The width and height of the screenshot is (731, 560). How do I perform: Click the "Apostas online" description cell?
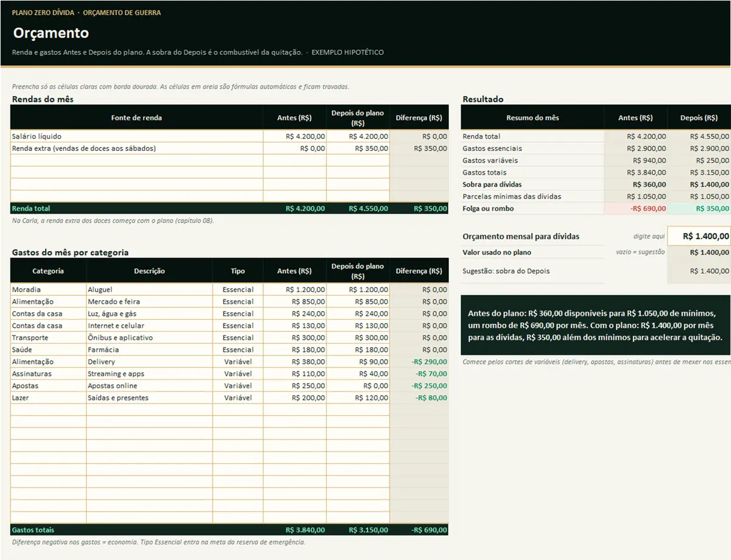[x=149, y=386]
